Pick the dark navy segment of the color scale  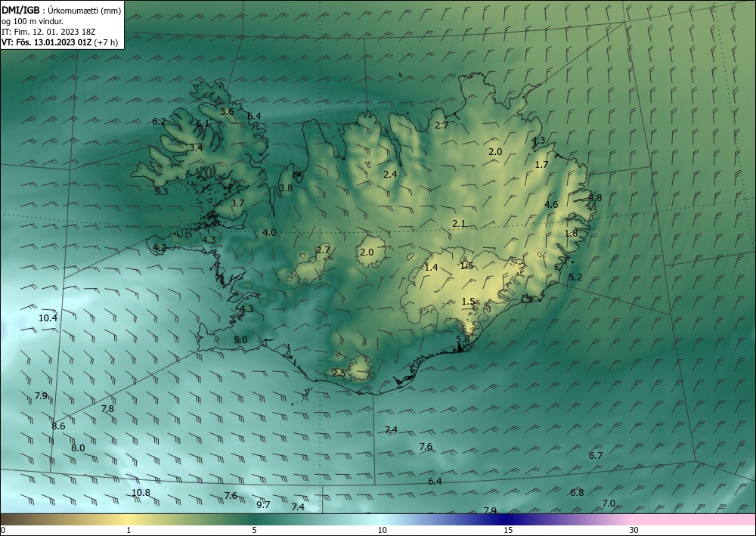pos(503,519)
